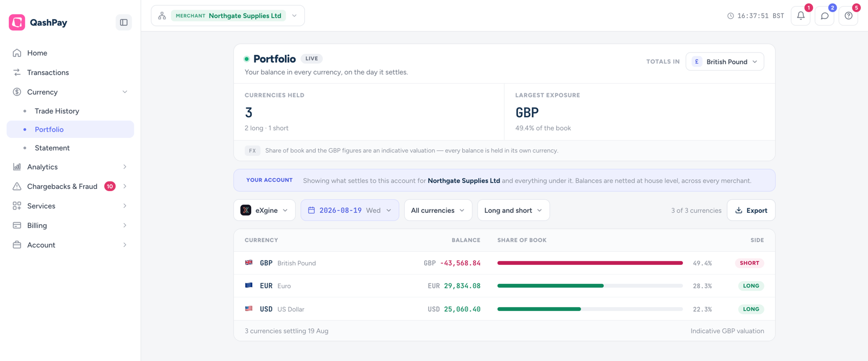Expand the Services menu chevron
The height and width of the screenshot is (361, 868).
point(125,206)
